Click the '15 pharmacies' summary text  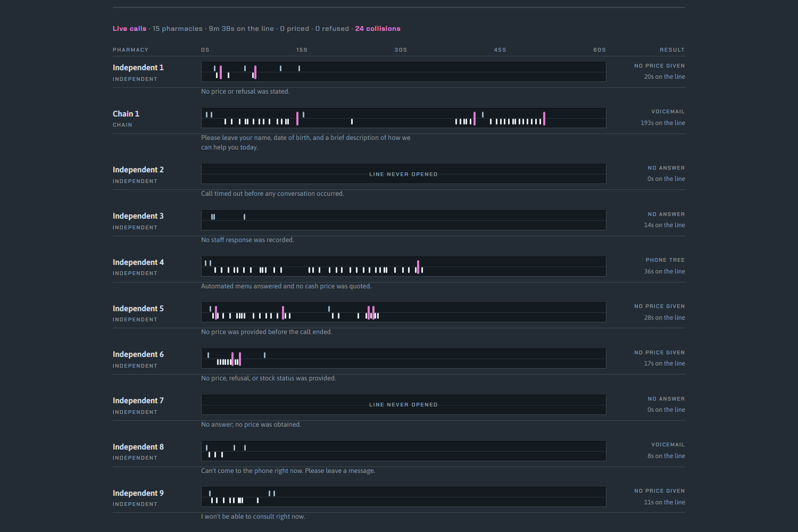click(178, 29)
